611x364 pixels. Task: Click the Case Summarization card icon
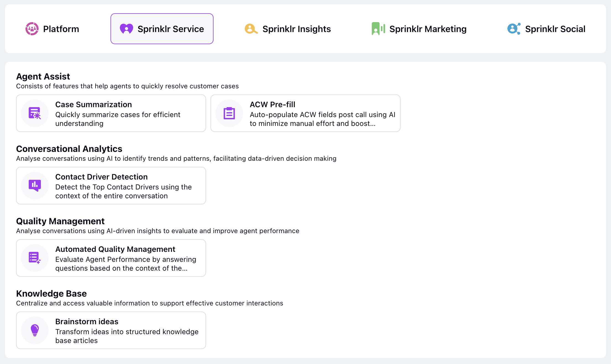click(x=35, y=113)
